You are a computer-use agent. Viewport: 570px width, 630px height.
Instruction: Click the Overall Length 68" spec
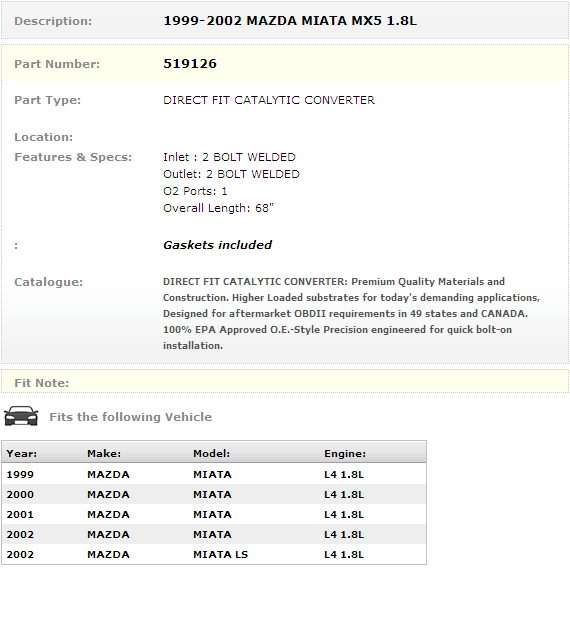(x=218, y=208)
